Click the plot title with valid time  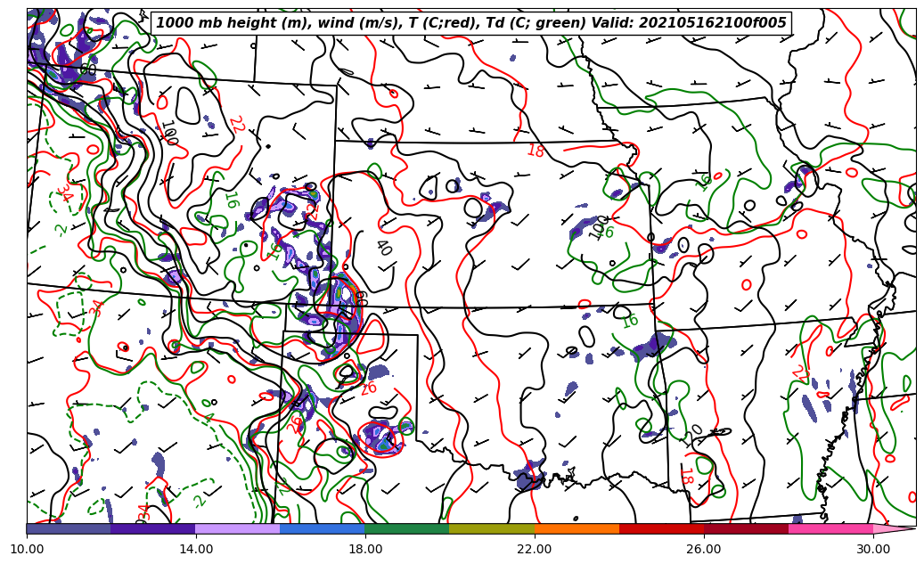pyautogui.click(x=471, y=23)
